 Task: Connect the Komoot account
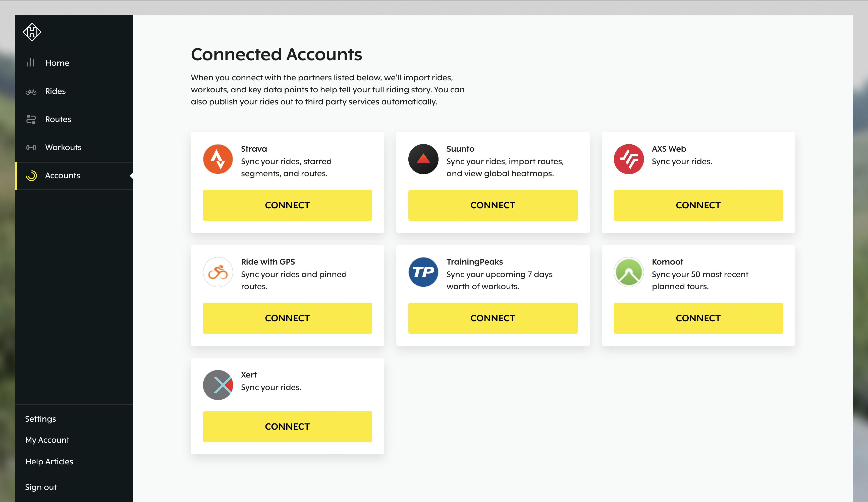pyautogui.click(x=698, y=318)
